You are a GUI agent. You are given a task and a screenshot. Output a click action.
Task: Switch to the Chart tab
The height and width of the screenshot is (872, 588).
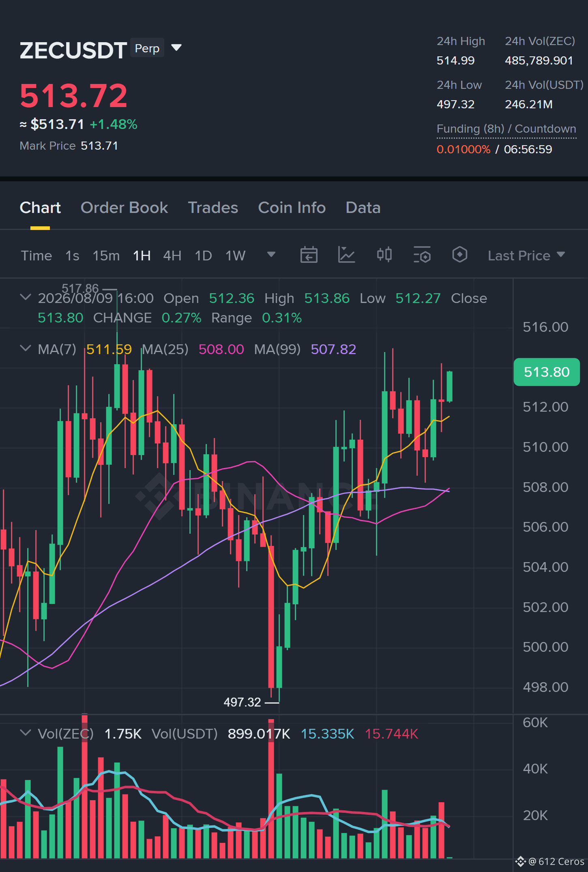click(40, 208)
